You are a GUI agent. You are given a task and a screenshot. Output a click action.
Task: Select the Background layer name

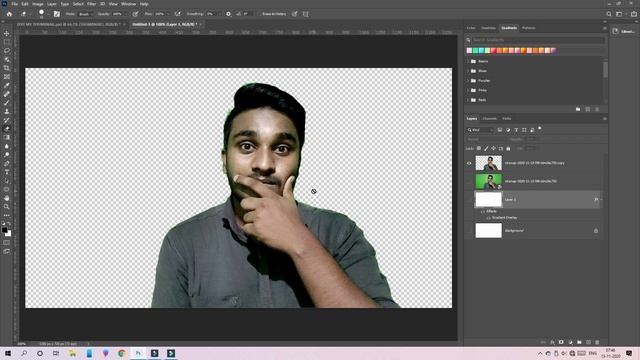(514, 231)
